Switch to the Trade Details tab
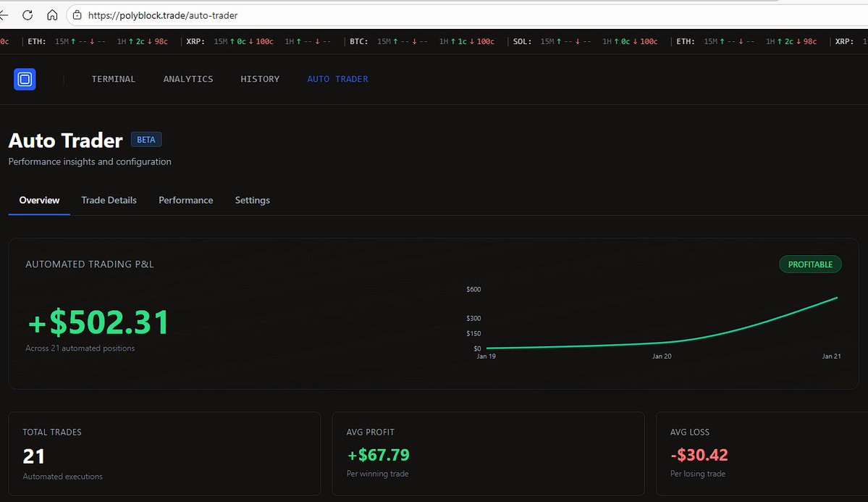The width and height of the screenshot is (868, 502). (x=109, y=200)
